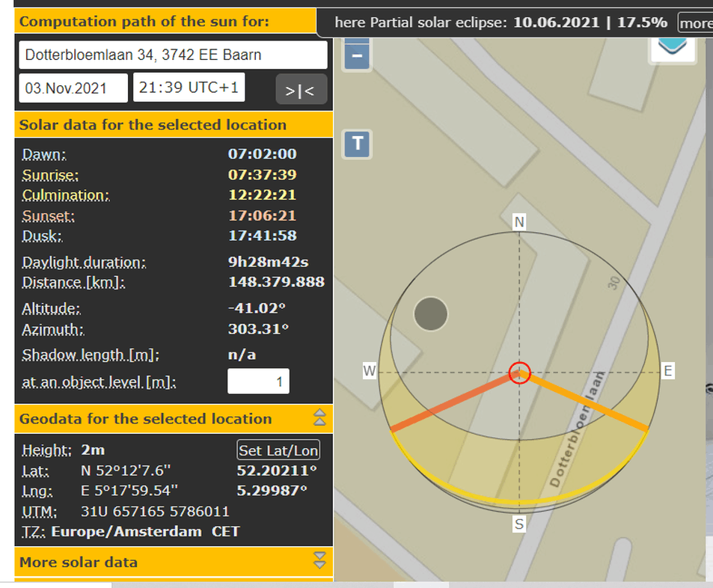Collapse the Geodata section arrows
The image size is (713, 588).
tap(319, 417)
